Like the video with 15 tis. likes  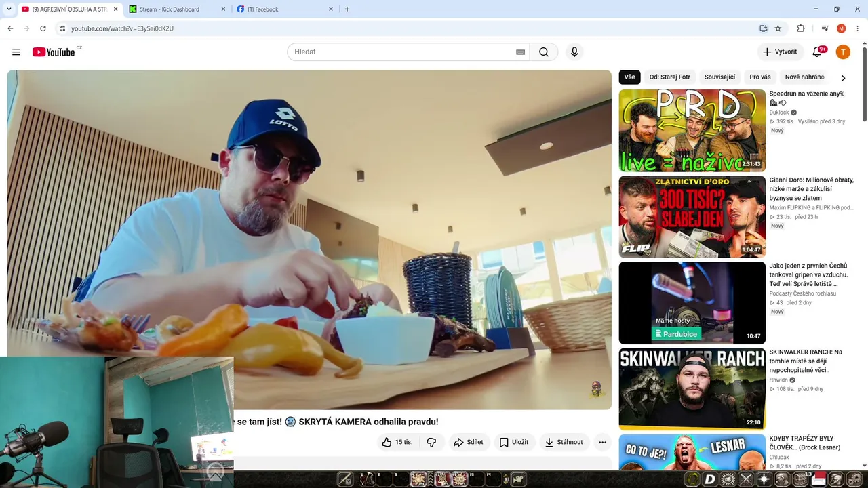(397, 442)
